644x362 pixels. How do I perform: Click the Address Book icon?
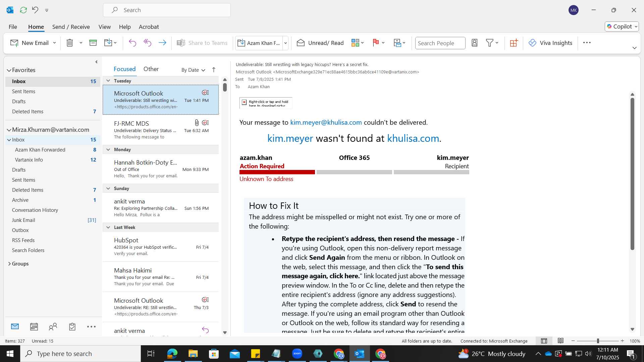point(475,43)
